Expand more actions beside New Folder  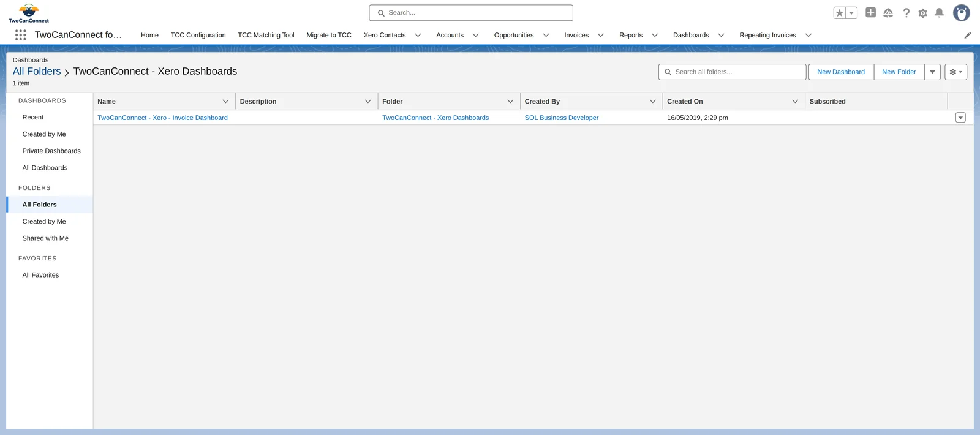933,72
